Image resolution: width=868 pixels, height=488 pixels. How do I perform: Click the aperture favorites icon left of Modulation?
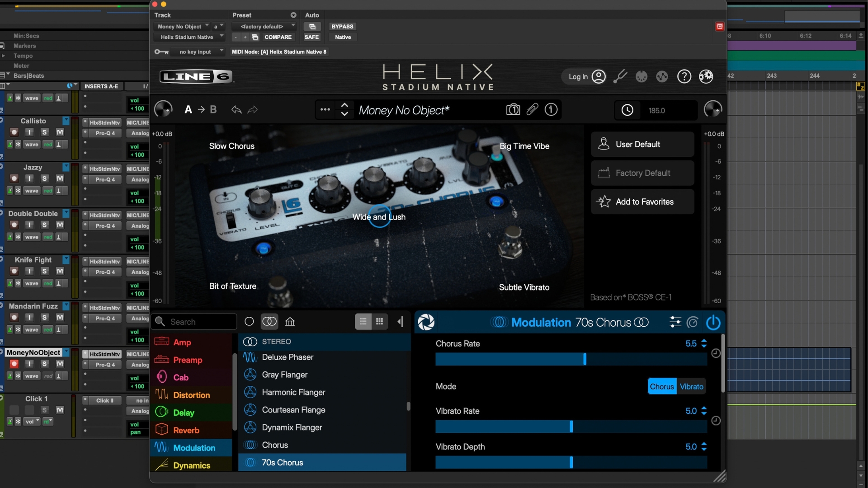tap(426, 322)
